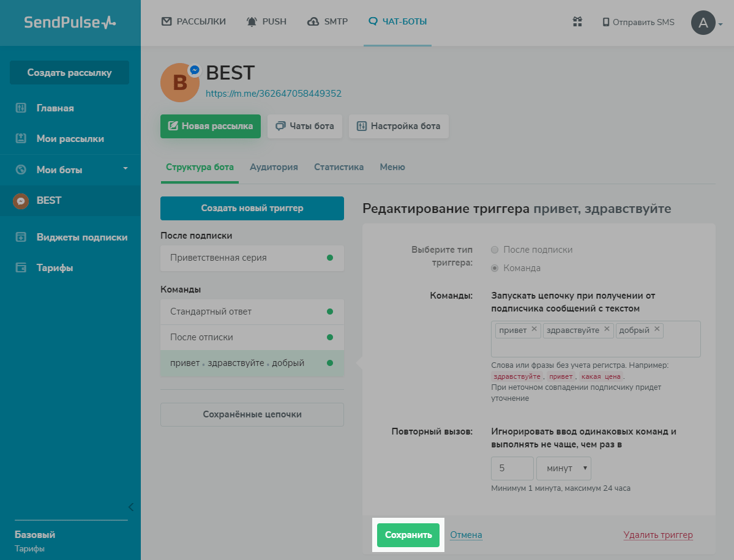Click the SendPulse logo

[x=70, y=23]
